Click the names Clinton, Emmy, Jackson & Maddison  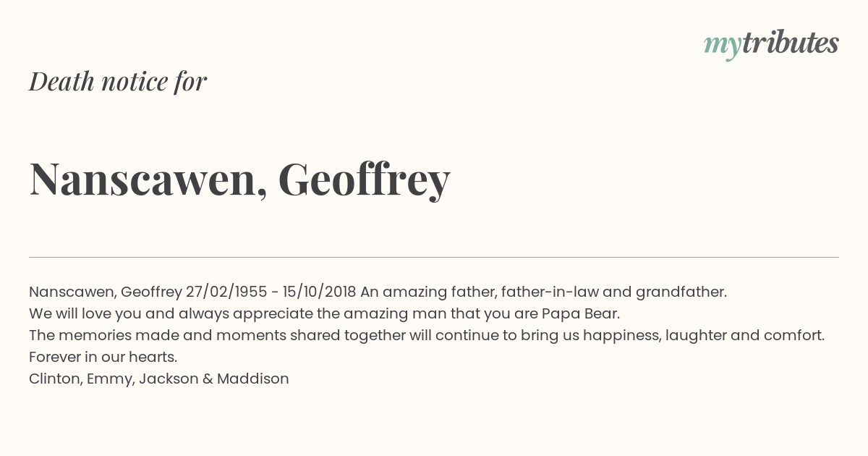click(159, 379)
